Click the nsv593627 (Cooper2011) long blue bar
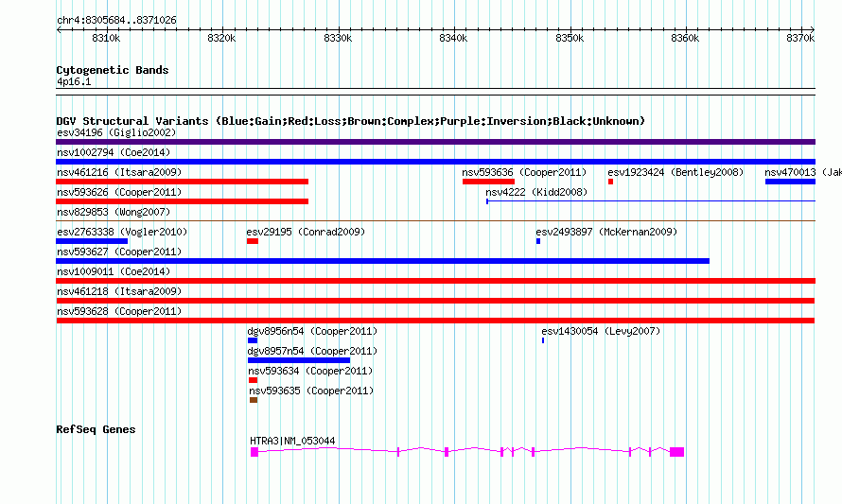The image size is (842, 504). [x=382, y=261]
